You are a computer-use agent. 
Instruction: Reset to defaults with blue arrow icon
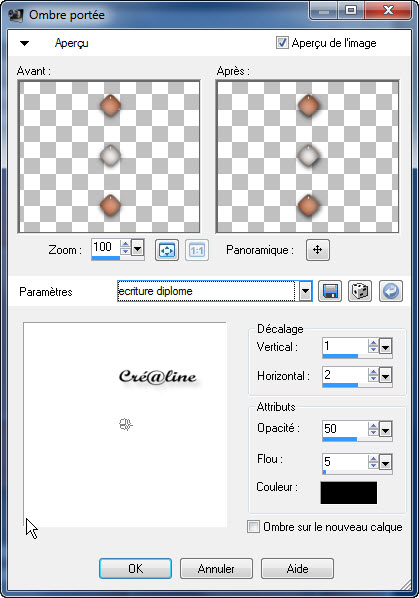click(391, 291)
